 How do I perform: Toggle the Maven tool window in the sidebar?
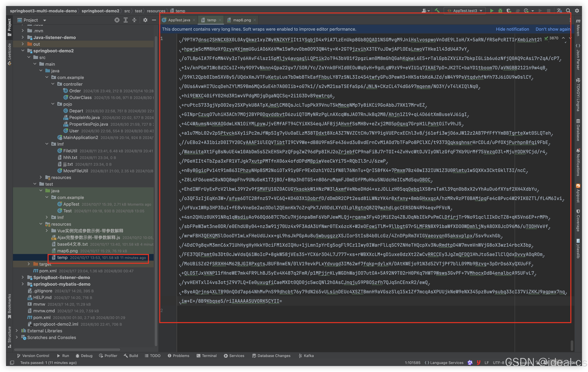pos(578,27)
